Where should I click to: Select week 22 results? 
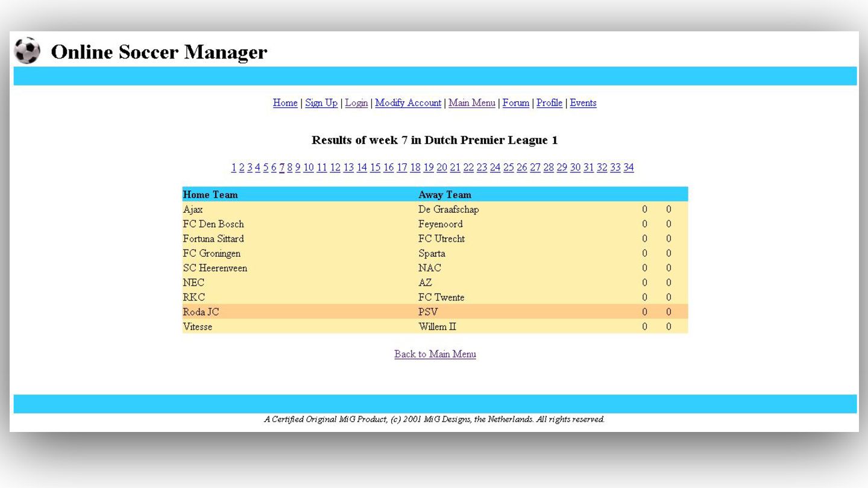click(x=468, y=167)
